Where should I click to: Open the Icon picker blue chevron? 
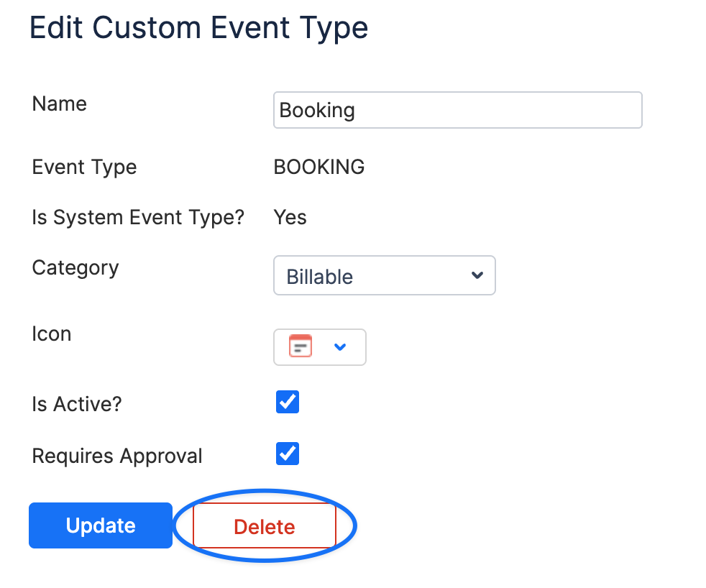click(x=340, y=346)
